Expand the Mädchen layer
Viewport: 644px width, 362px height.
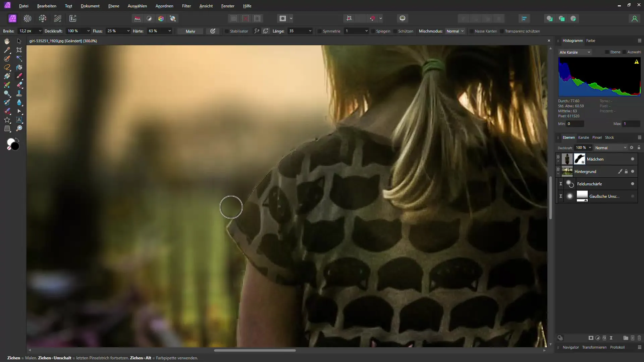558,161
